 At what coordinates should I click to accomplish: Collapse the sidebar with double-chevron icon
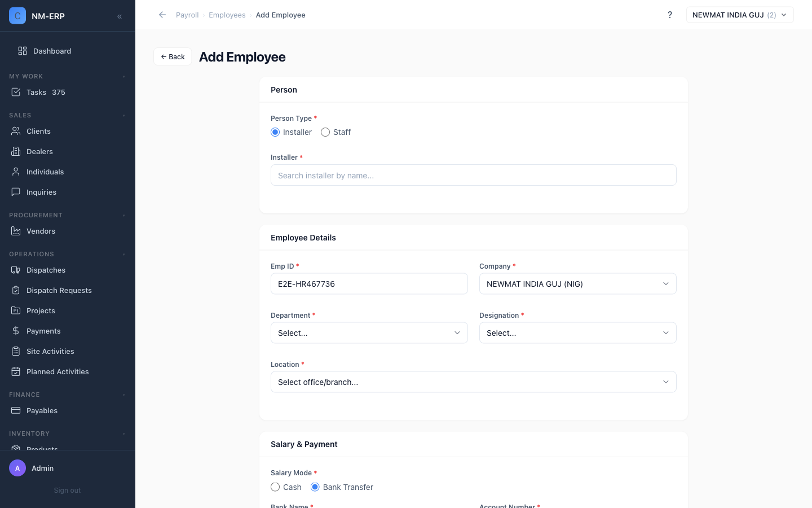tap(120, 16)
